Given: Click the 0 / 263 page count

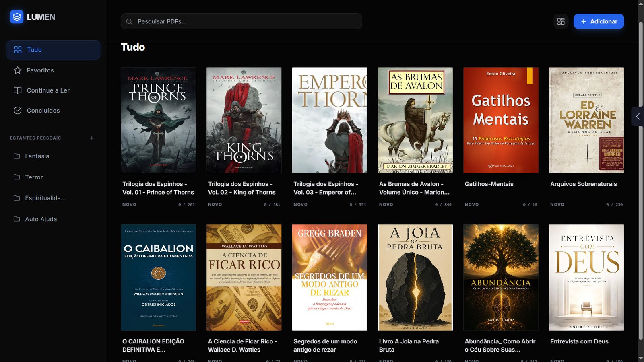Looking at the screenshot, I should (x=186, y=204).
